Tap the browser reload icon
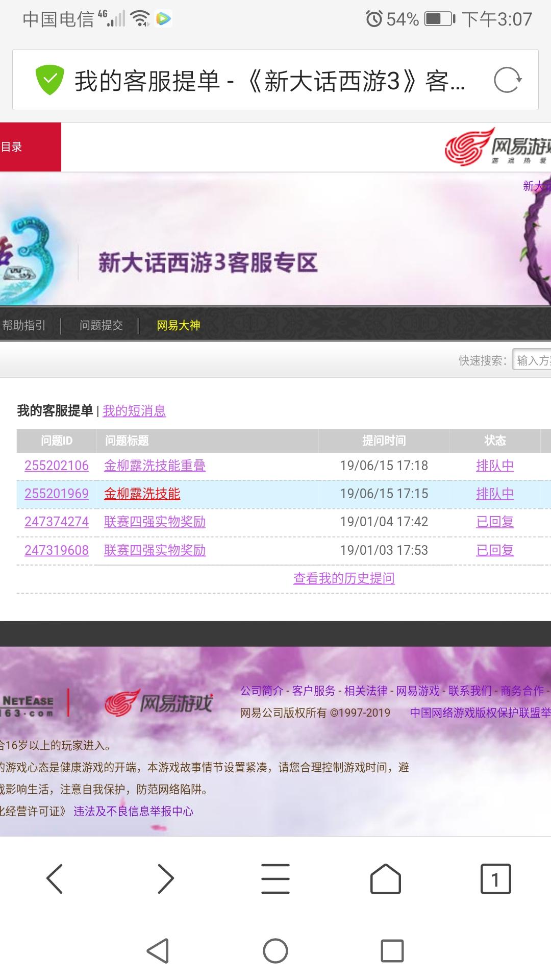The height and width of the screenshot is (980, 551). pos(507,80)
